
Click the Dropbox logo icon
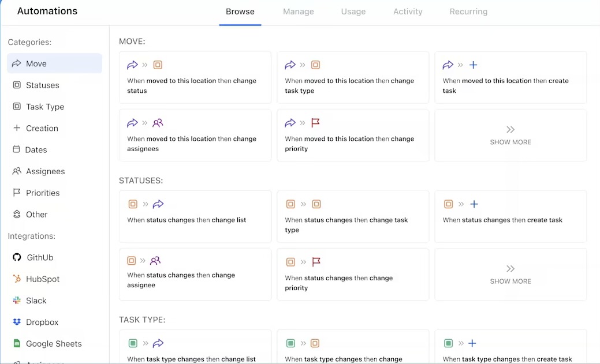tap(17, 322)
